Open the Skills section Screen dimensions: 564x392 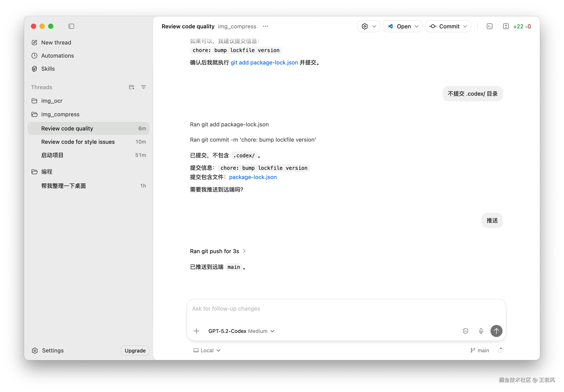(x=48, y=69)
